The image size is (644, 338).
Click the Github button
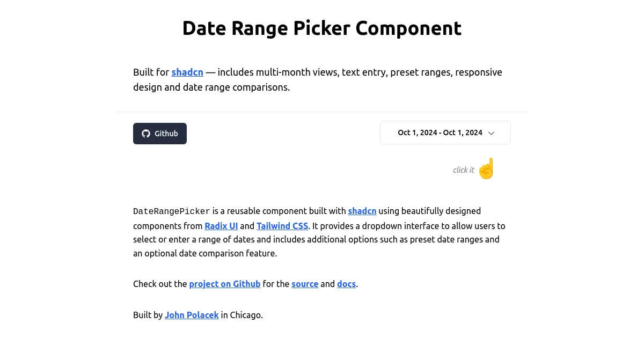pos(159,134)
